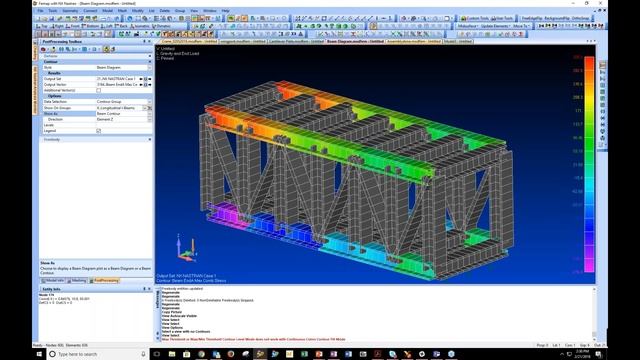The image size is (640, 360).
Task: Click the Move To button
Action: coord(521,26)
